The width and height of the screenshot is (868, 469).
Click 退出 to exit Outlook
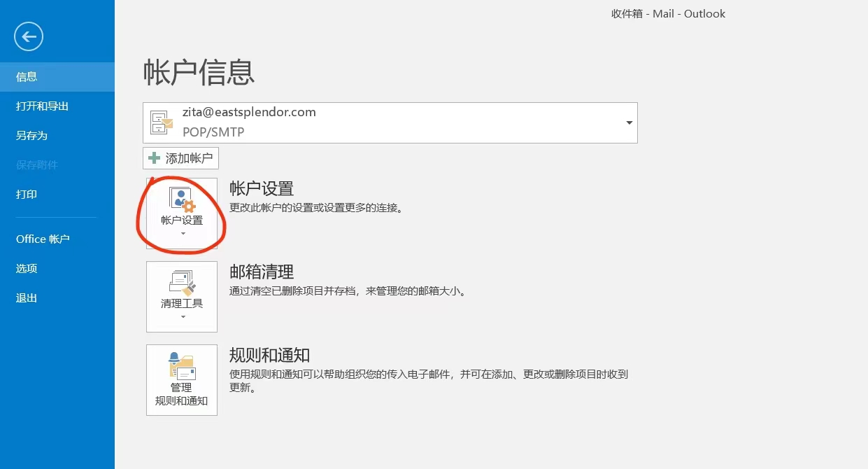click(x=27, y=298)
